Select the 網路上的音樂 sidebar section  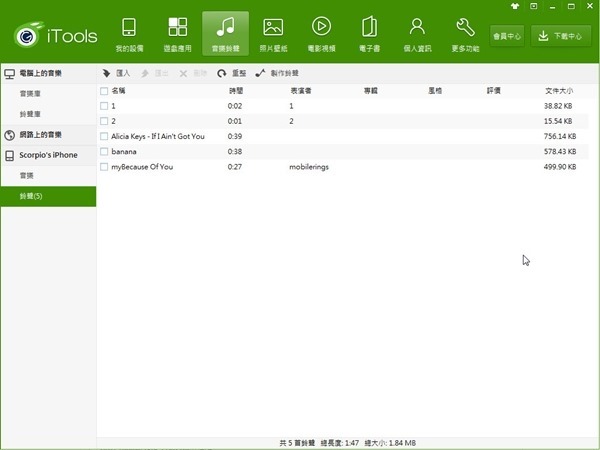click(x=48, y=134)
